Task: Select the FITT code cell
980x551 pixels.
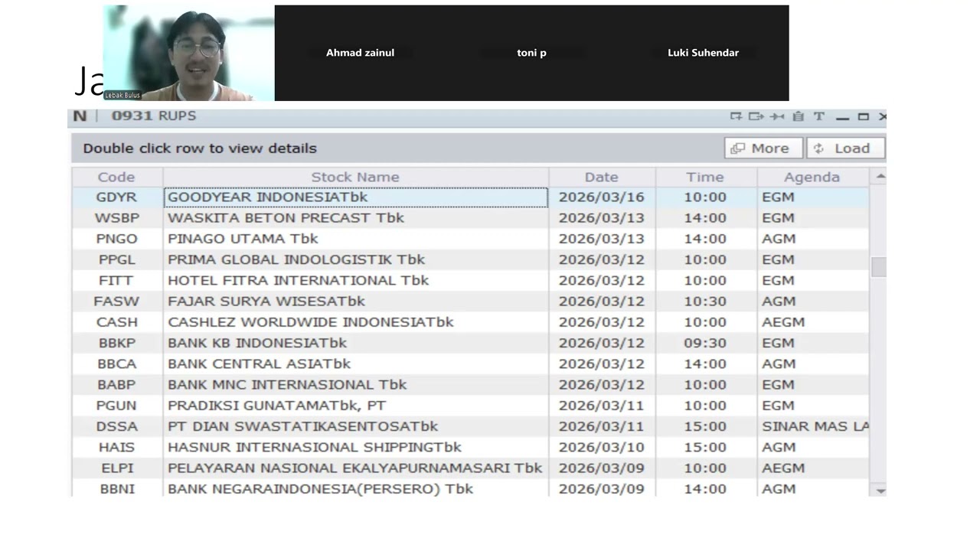Action: (116, 280)
